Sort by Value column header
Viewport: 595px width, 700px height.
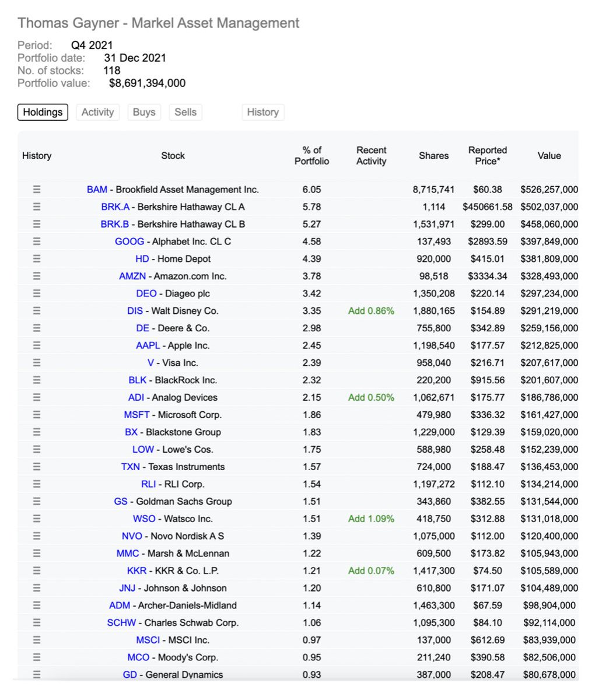click(x=549, y=156)
